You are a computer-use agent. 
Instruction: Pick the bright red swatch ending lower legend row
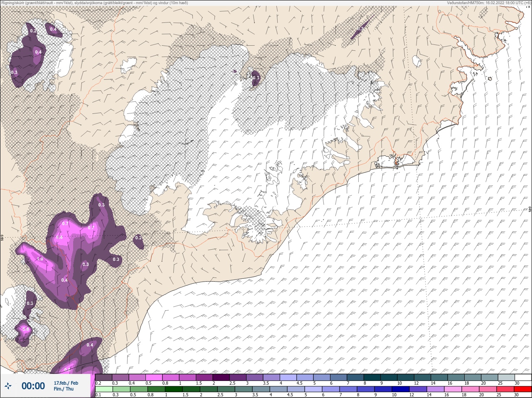pos(522,389)
